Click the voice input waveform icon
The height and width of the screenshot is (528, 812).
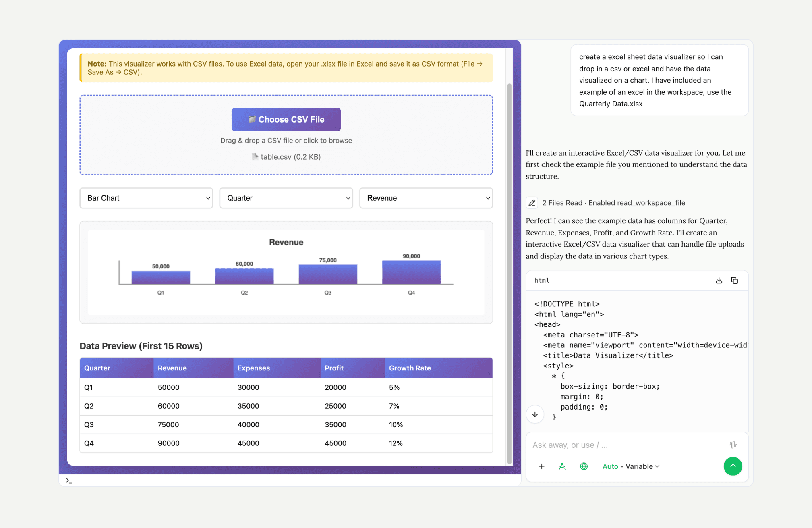point(733,445)
